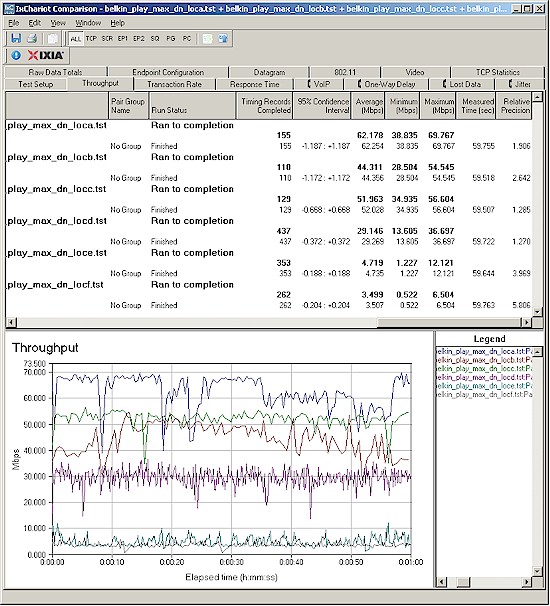The width and height of the screenshot is (550, 606).
Task: Click the Save icon in the toolbar
Action: tap(16, 38)
